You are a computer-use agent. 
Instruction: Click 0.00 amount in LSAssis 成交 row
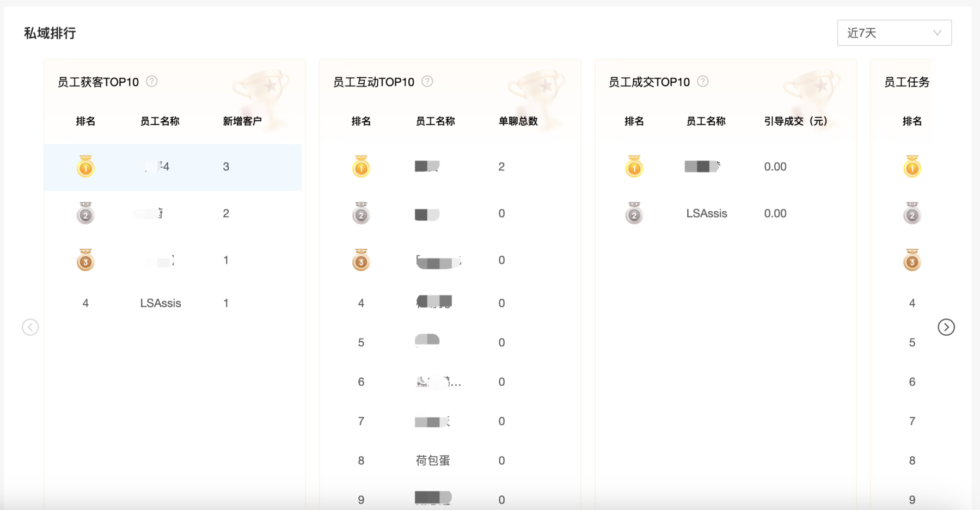coord(775,213)
